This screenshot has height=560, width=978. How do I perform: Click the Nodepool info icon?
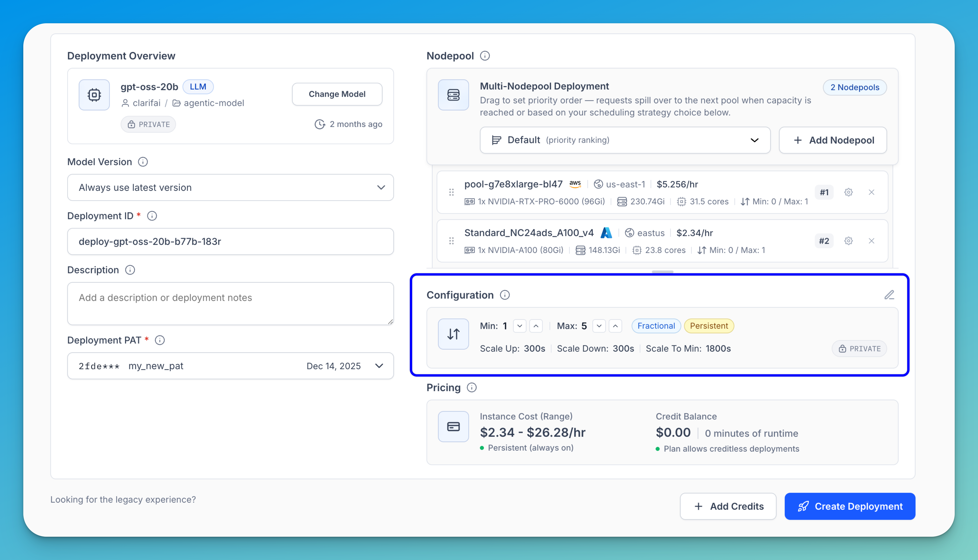[x=485, y=56]
